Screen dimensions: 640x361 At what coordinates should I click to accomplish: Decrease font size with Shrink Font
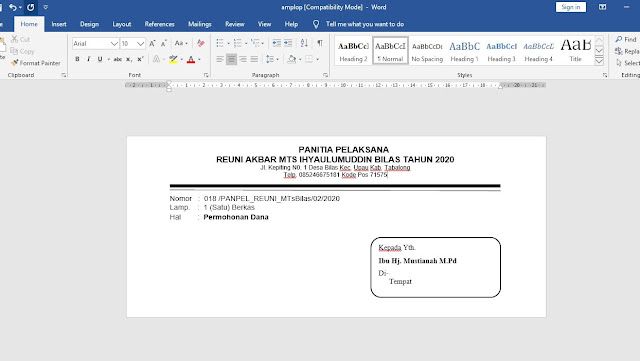point(164,43)
